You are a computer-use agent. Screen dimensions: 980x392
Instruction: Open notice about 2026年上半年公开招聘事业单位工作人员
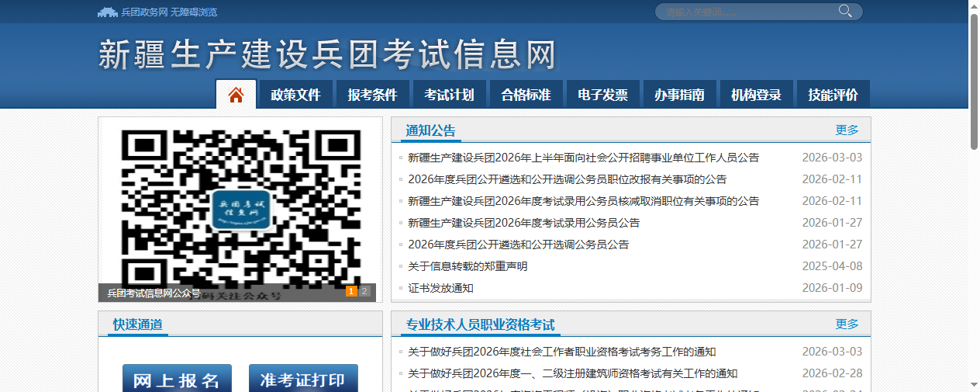[x=584, y=158]
